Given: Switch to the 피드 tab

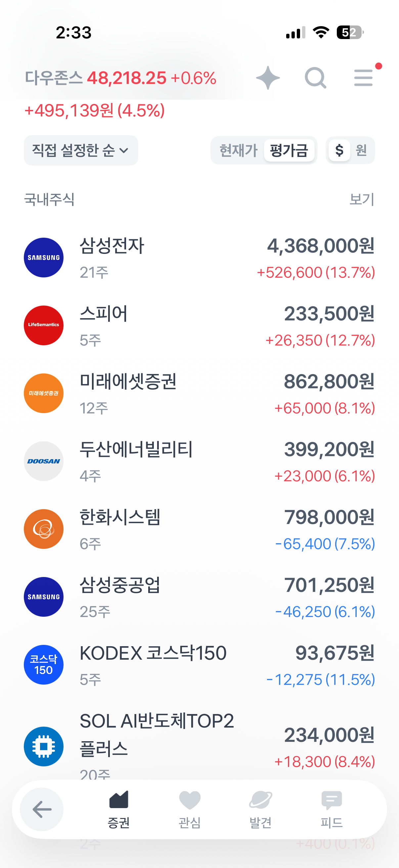Looking at the screenshot, I should click(x=331, y=809).
